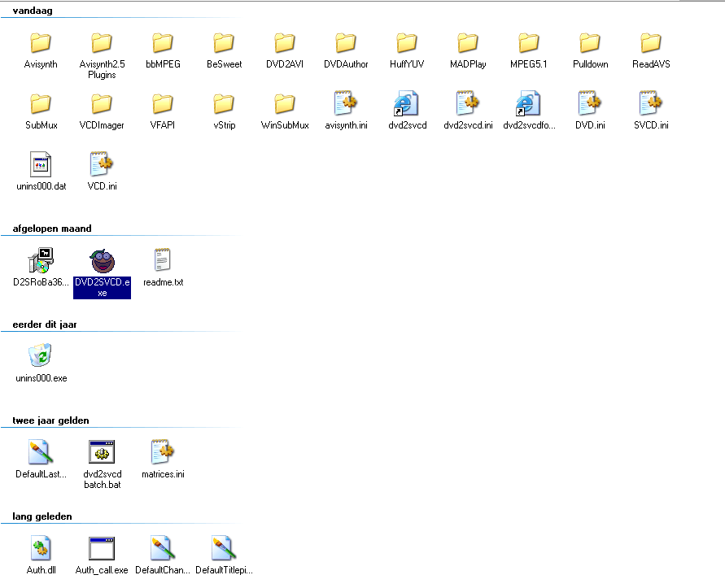Select the dvd2svcdfo... shortcut icon
Viewport: 725px width, 588px height.
tap(528, 103)
